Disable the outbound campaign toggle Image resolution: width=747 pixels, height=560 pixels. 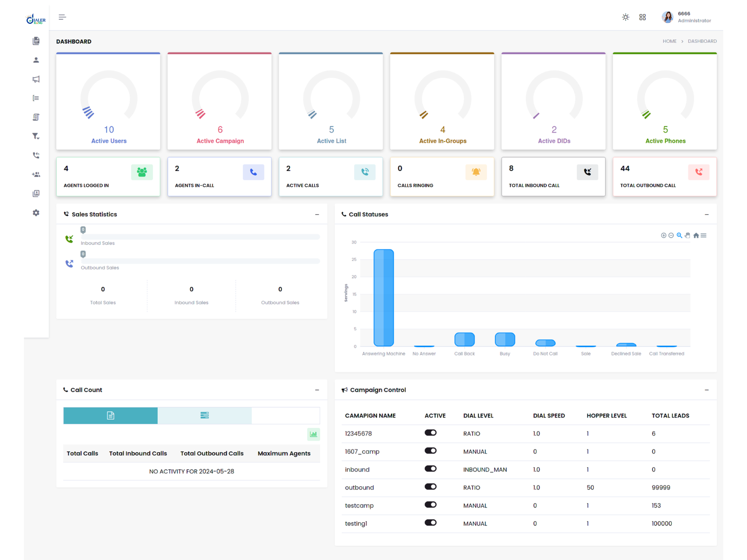[430, 487]
